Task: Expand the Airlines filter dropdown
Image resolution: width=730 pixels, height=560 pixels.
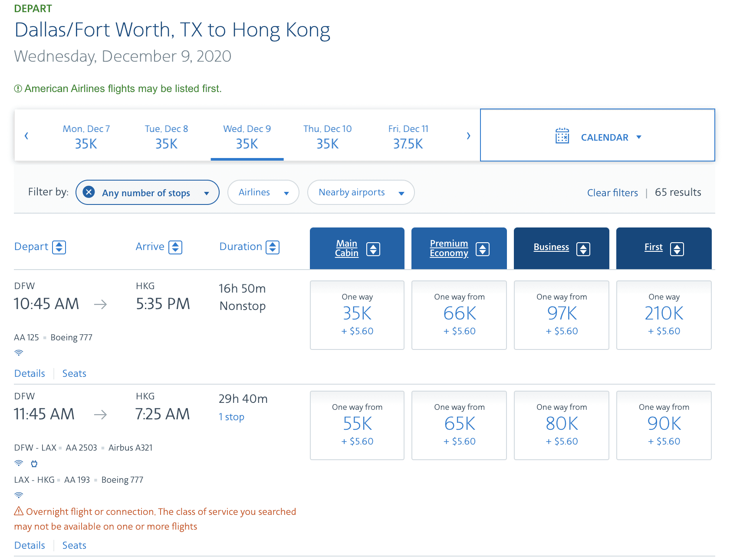Action: 263,192
